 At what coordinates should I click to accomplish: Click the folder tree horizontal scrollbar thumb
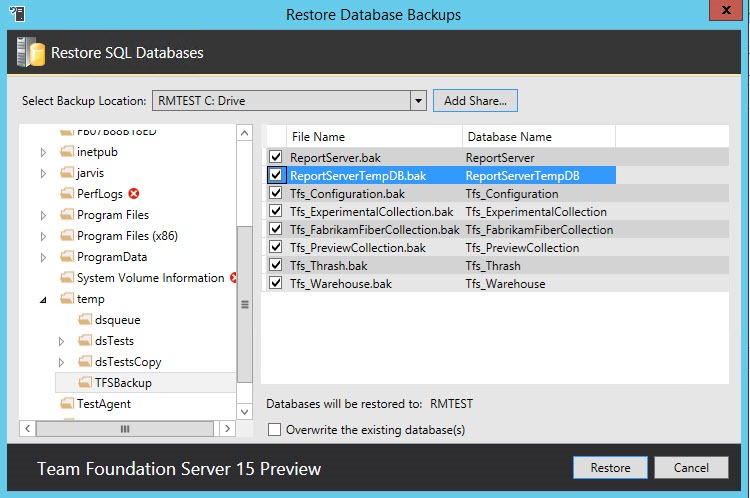point(125,429)
